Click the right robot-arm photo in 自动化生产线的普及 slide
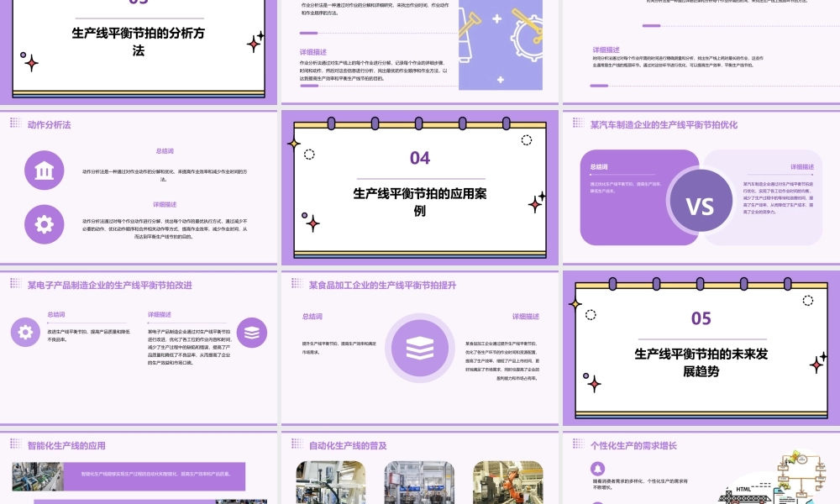Screen dimensions: 840x504 click(508, 482)
